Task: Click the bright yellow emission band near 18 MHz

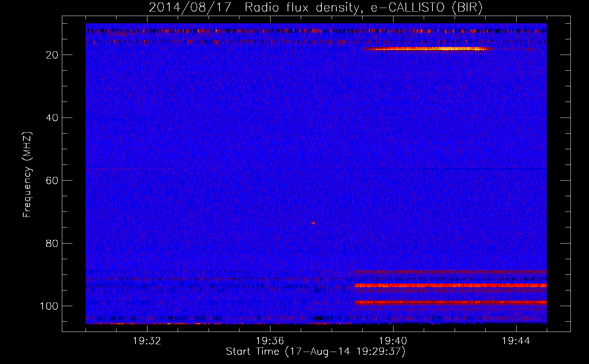Action: [x=428, y=49]
